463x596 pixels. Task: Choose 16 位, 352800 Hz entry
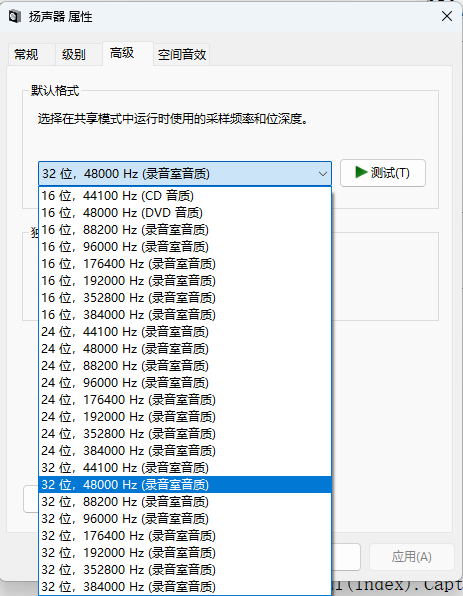185,298
